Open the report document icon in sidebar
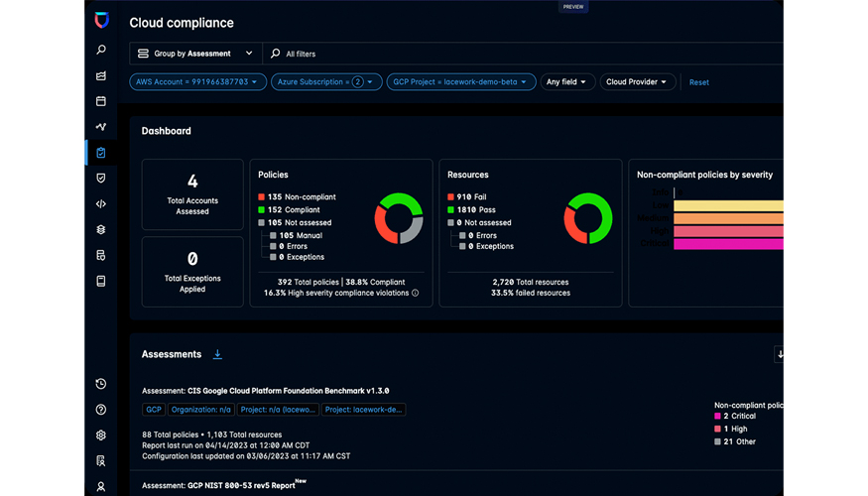 101,281
